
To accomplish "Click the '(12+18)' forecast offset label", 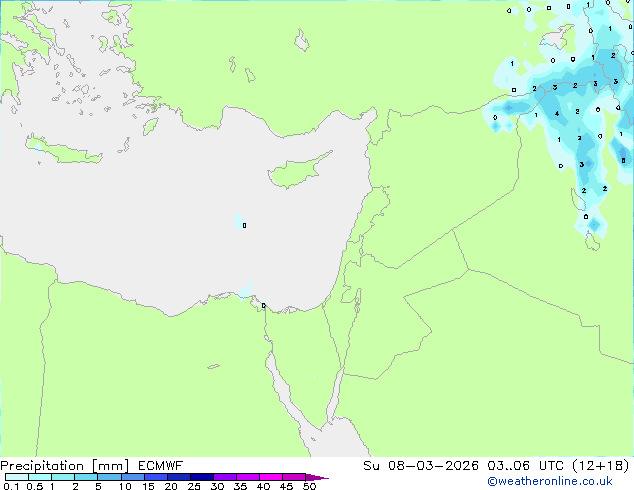I will tap(600, 466).
